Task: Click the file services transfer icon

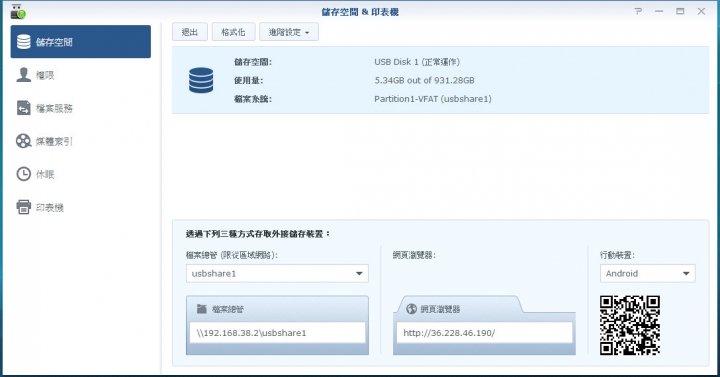Action: (23, 108)
